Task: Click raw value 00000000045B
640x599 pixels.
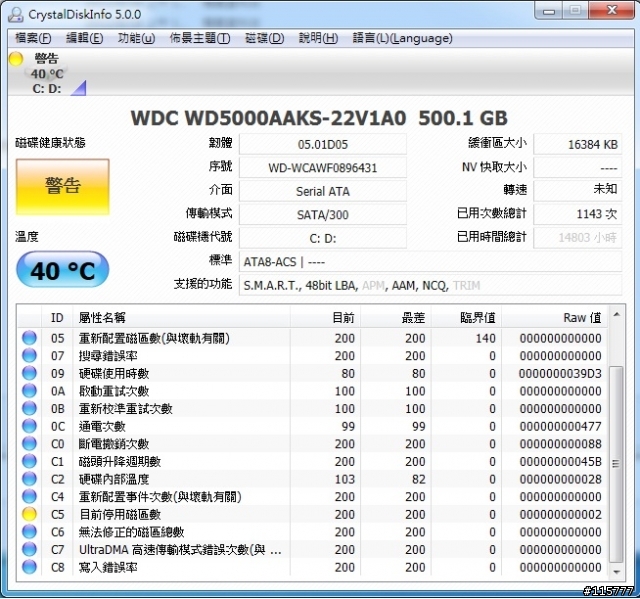Action: pyautogui.click(x=560, y=461)
